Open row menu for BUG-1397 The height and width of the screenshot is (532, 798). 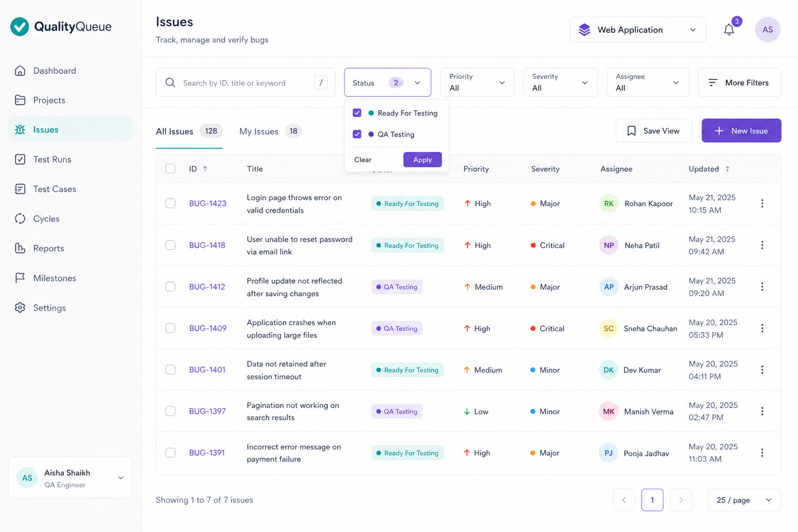[762, 411]
